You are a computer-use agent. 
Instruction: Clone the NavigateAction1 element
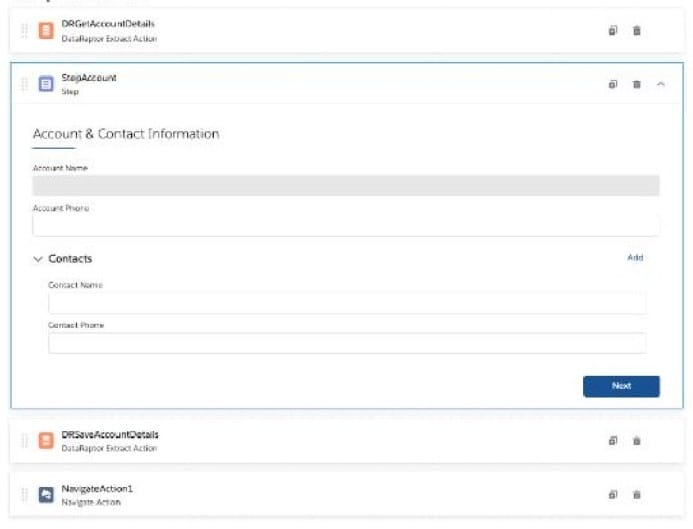coord(613,494)
